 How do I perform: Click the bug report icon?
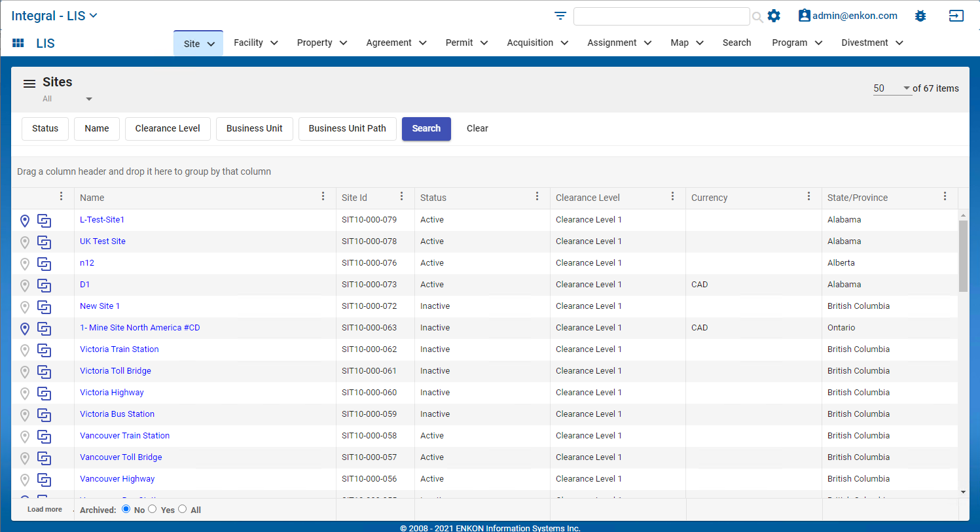(x=920, y=16)
